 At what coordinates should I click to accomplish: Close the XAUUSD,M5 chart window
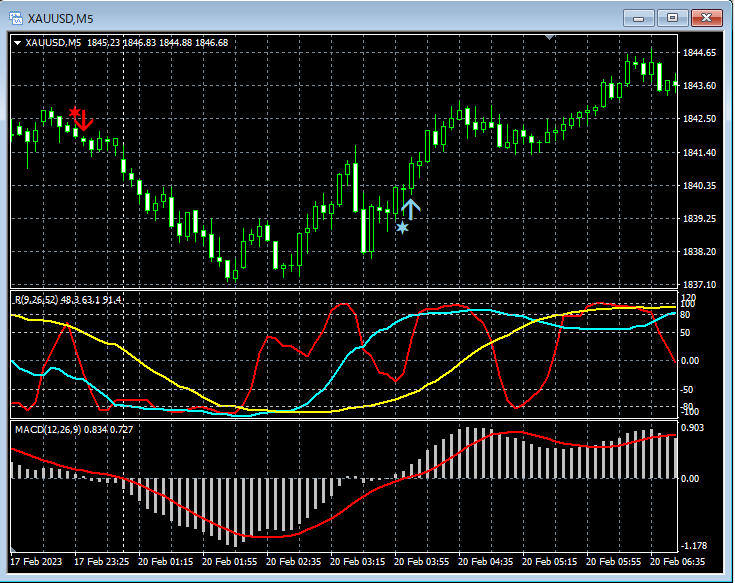click(706, 18)
